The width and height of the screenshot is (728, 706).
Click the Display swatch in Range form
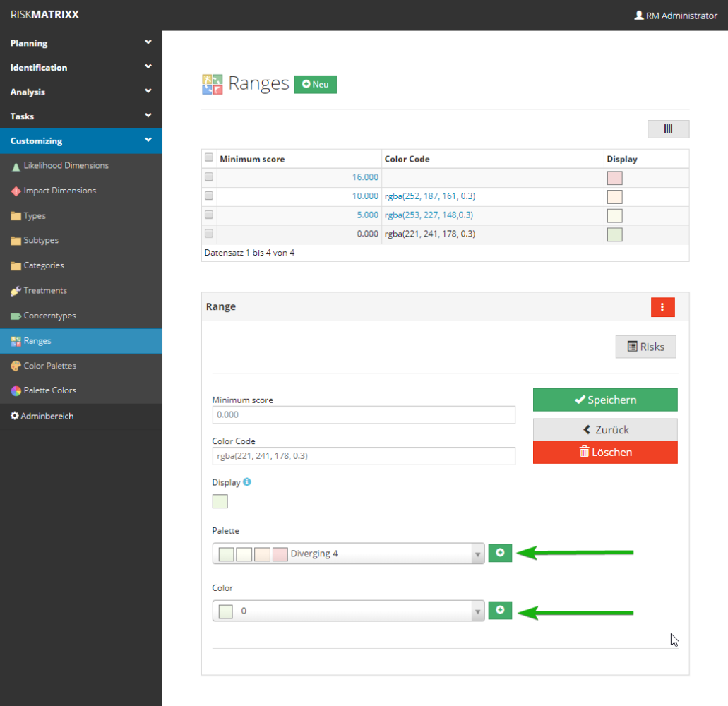220,501
